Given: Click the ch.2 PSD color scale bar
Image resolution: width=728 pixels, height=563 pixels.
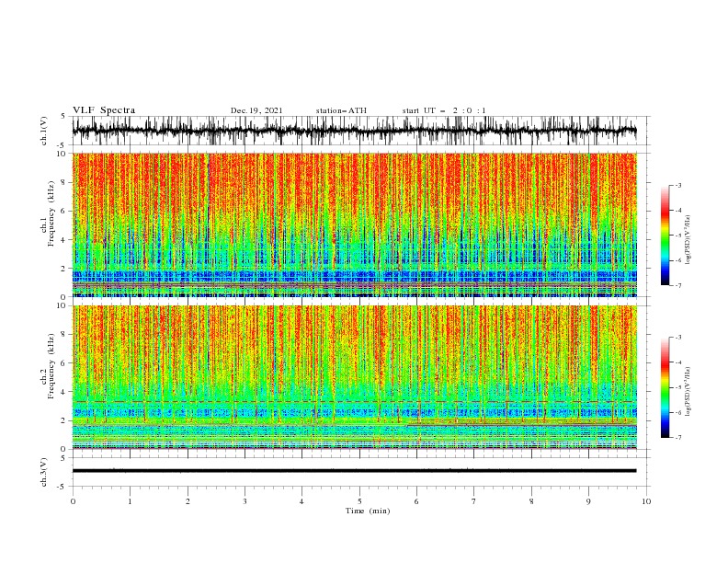Looking at the screenshot, I should tap(665, 387).
